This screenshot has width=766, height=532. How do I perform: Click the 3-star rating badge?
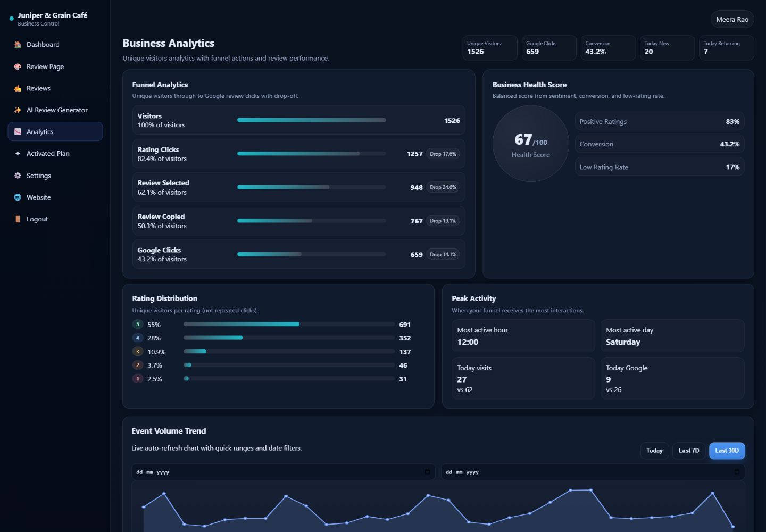point(138,352)
